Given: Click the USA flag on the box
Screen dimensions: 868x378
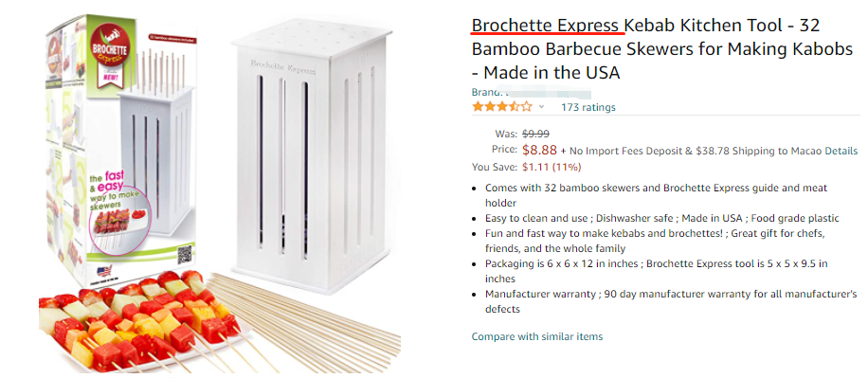Looking at the screenshot, I should click(104, 271).
